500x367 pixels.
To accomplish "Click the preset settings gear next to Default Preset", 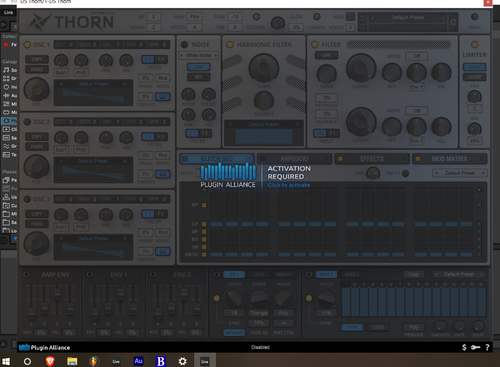I will (x=453, y=22).
